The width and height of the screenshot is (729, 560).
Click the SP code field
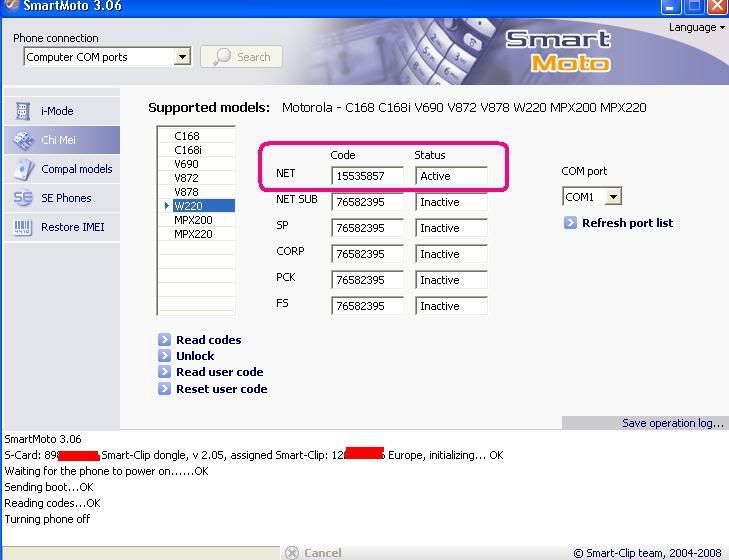coord(367,228)
